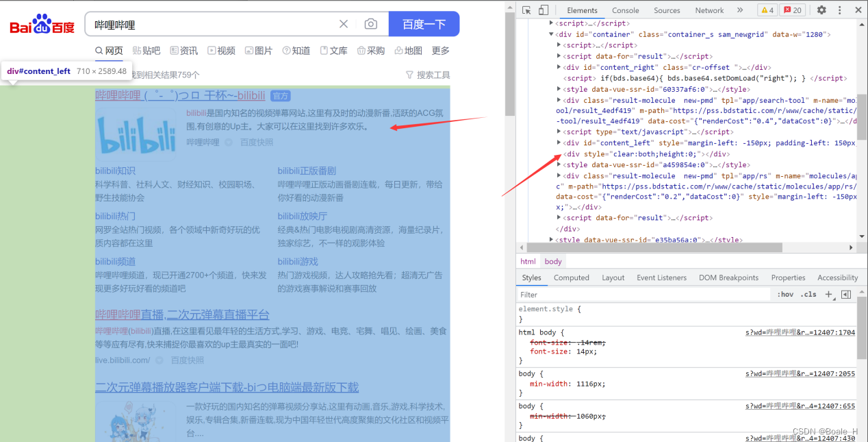Screen dimensions: 868x442
Task: Click the Styles Filter input field
Action: pos(643,295)
